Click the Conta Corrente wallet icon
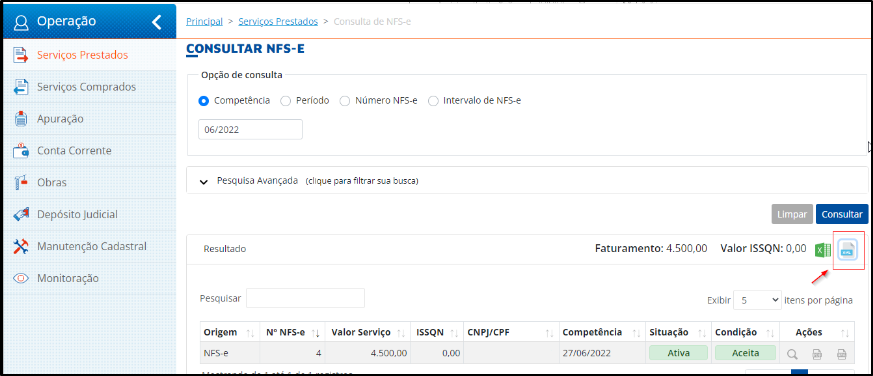 click(x=21, y=150)
